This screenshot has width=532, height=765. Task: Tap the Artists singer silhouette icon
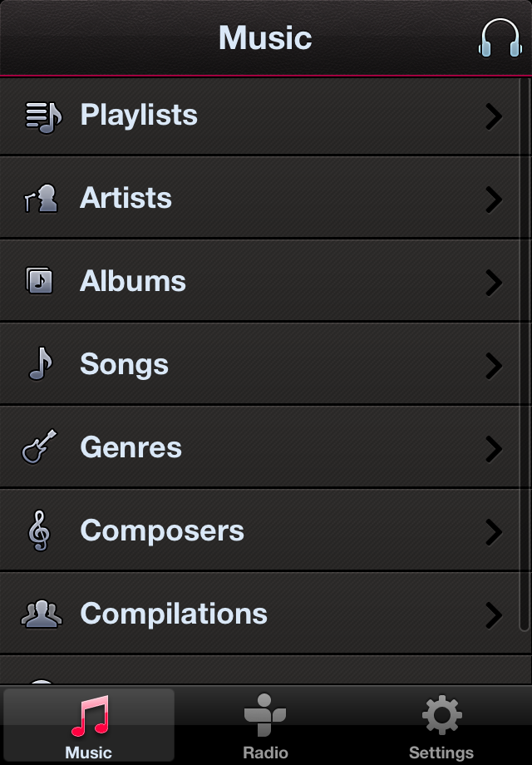click(41, 199)
